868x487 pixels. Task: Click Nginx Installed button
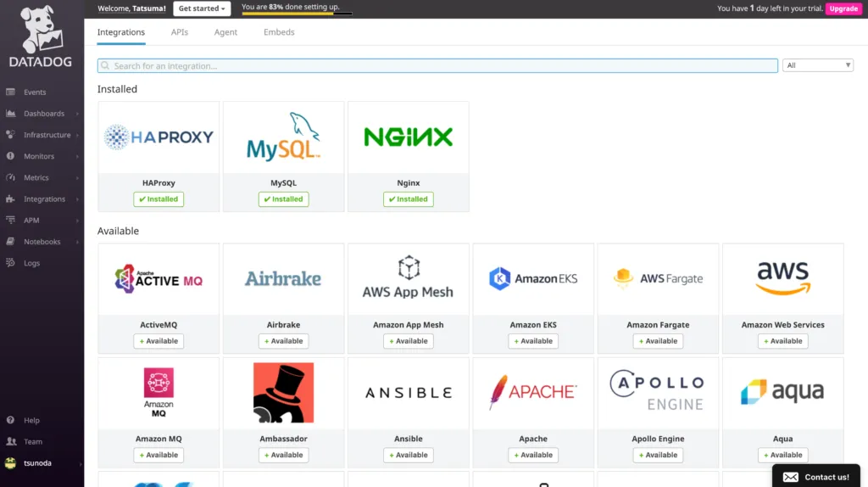[x=409, y=199]
